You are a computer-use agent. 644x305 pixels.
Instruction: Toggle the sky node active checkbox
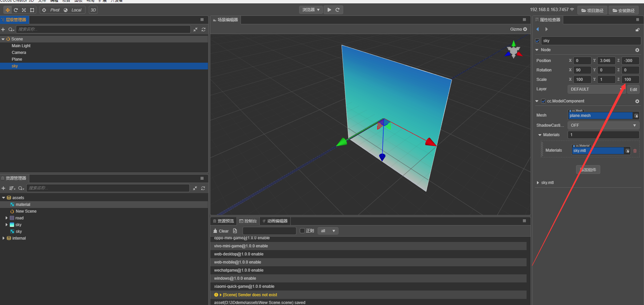[x=537, y=41]
